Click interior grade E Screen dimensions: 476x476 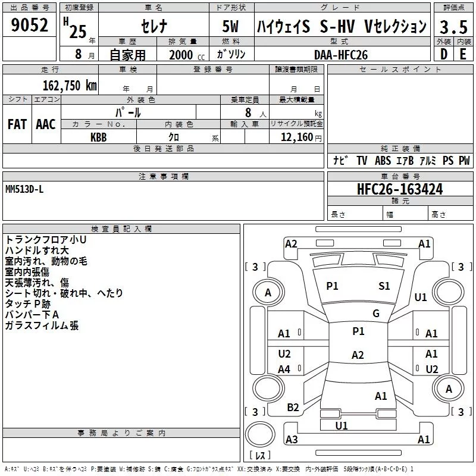tap(463, 54)
